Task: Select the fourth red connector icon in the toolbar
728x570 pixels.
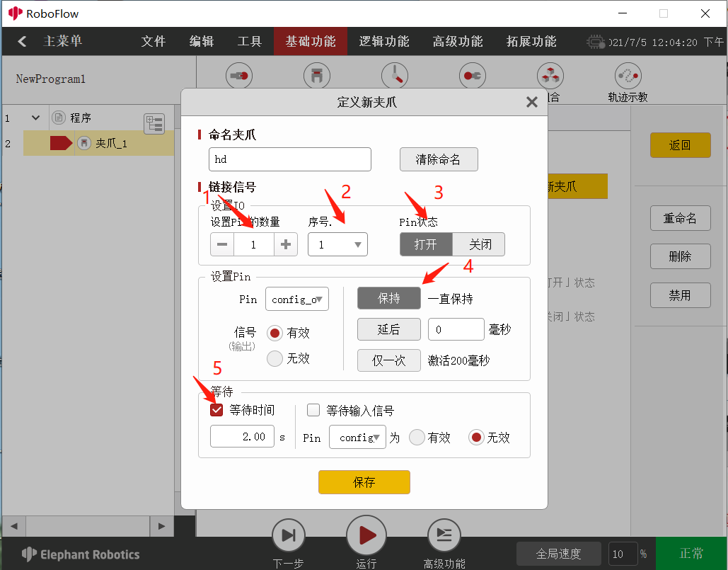Action: [472, 76]
